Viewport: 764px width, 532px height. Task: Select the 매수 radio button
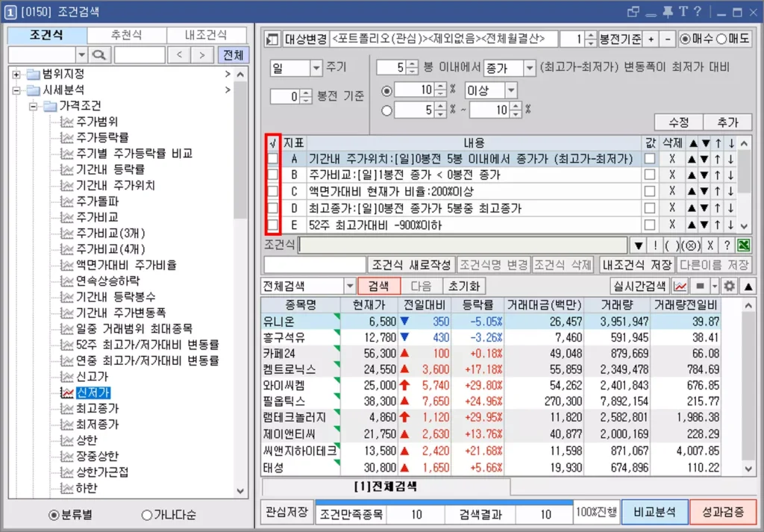(686, 39)
